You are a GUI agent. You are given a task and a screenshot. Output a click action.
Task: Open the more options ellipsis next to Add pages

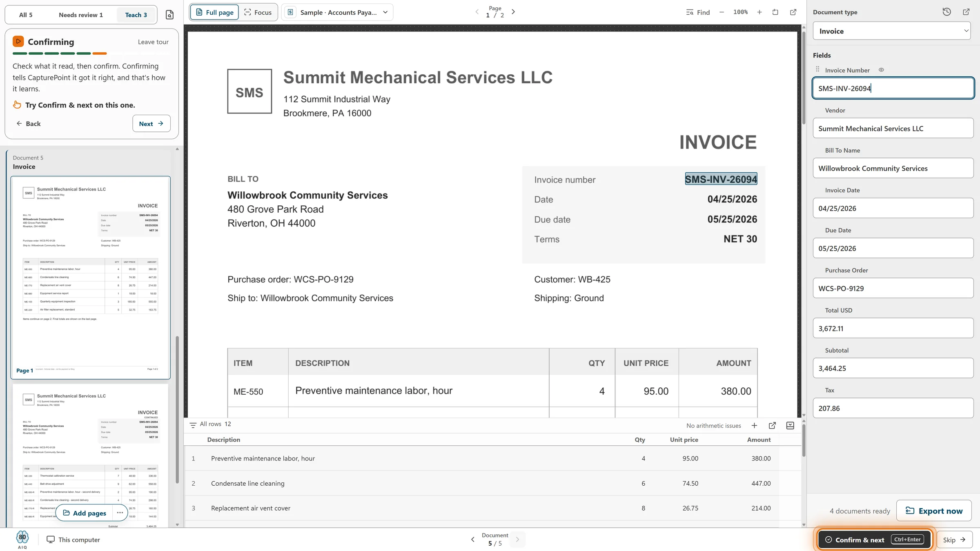[x=120, y=513]
